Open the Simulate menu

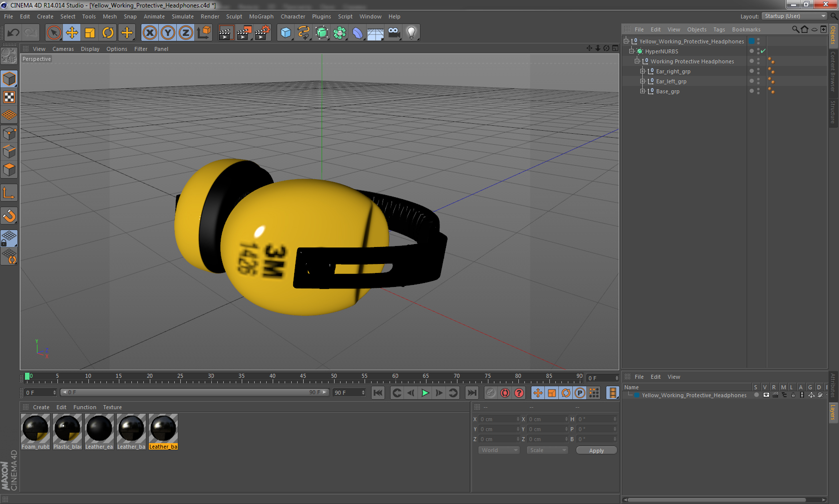point(183,16)
